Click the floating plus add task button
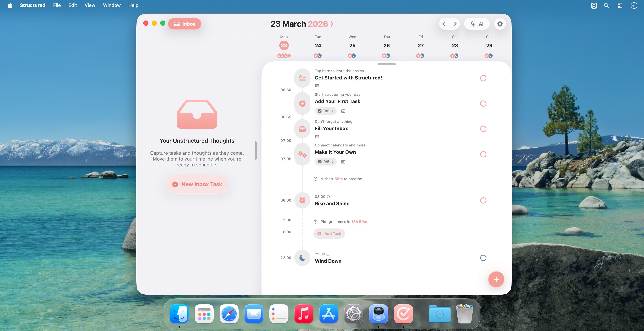The height and width of the screenshot is (331, 644). click(x=496, y=279)
